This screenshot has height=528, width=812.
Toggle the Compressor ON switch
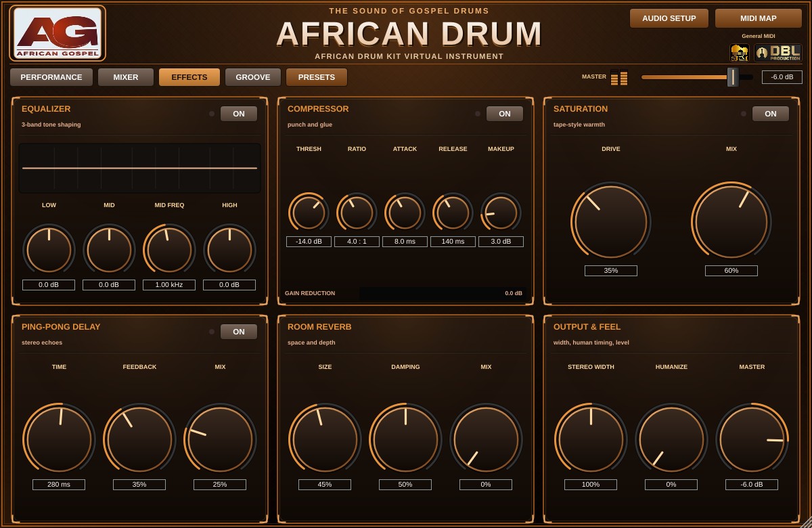[x=505, y=114]
